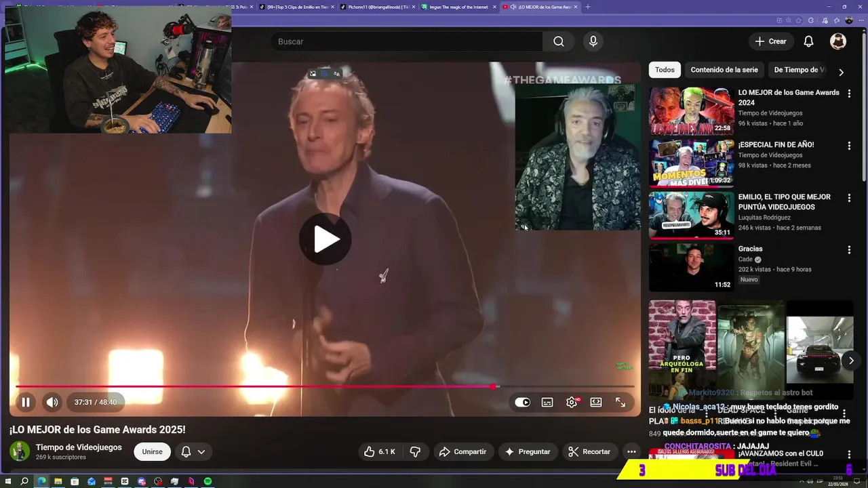Click the YouTube search magnifier button
The image size is (868, 488).
pos(558,41)
